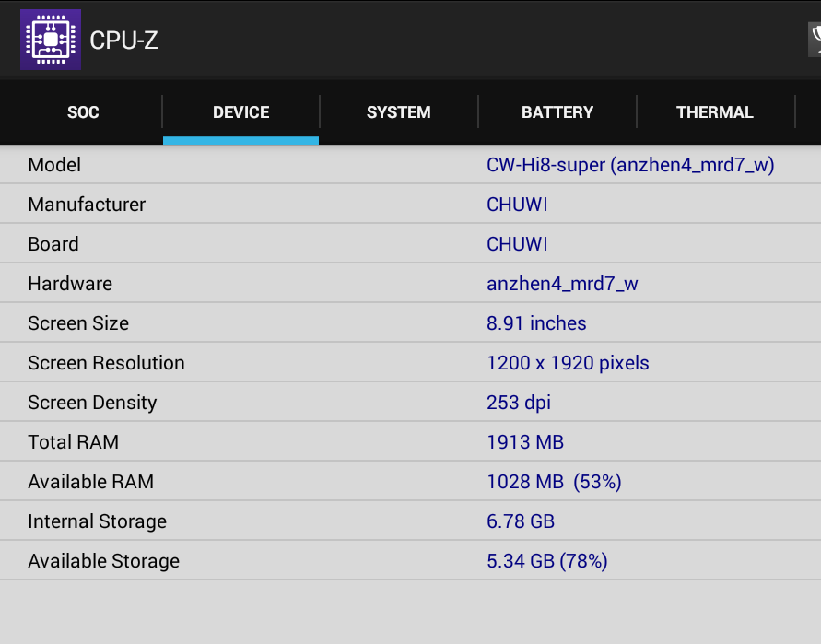The image size is (821, 644).
Task: Click the Board CHUWI value
Action: click(517, 244)
